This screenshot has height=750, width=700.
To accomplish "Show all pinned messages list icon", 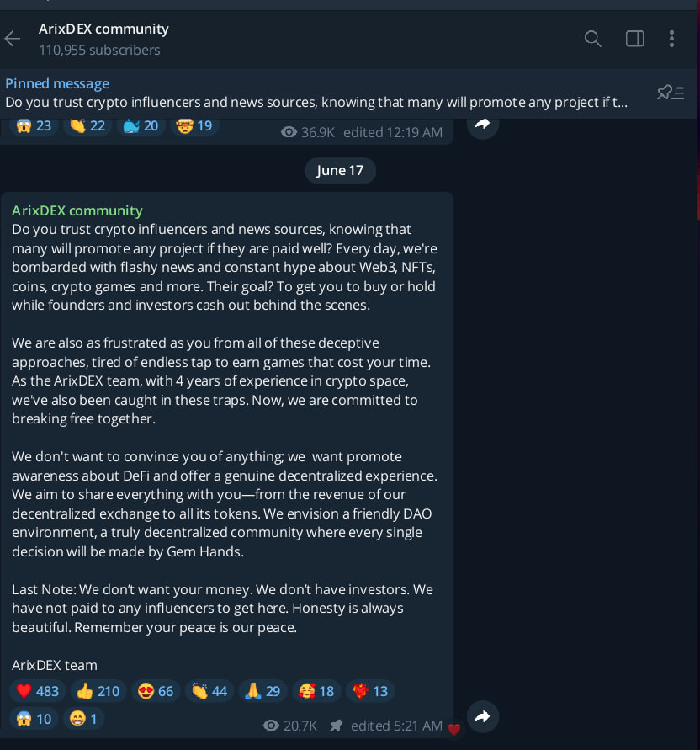I will [x=671, y=93].
